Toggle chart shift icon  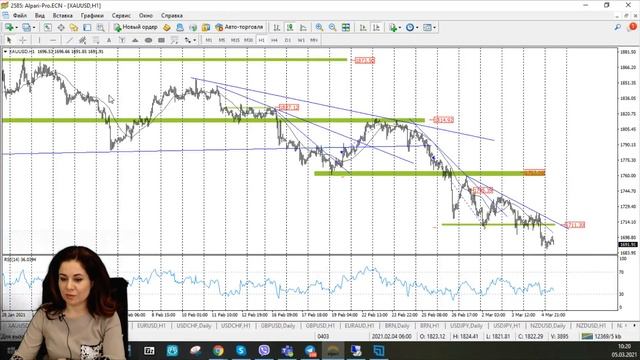[x=376, y=27]
